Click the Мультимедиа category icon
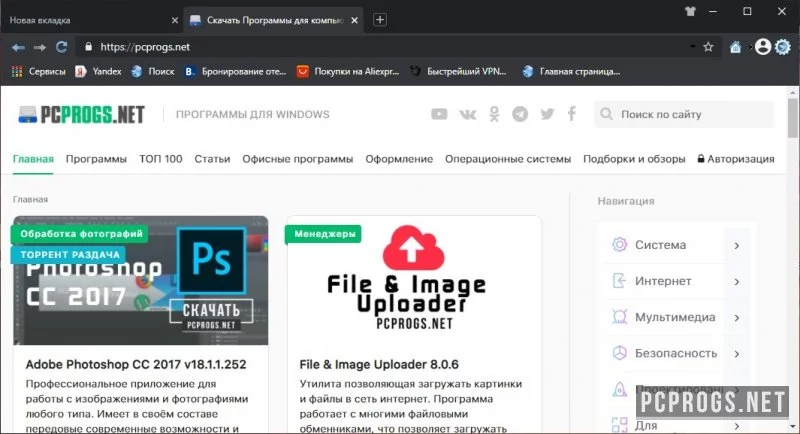The width and height of the screenshot is (800, 434). coord(619,317)
